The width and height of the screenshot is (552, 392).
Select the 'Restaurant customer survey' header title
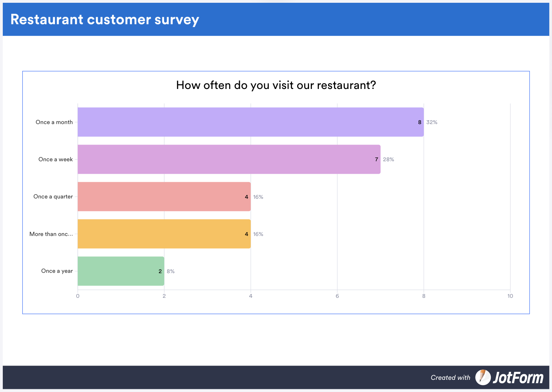tap(105, 19)
